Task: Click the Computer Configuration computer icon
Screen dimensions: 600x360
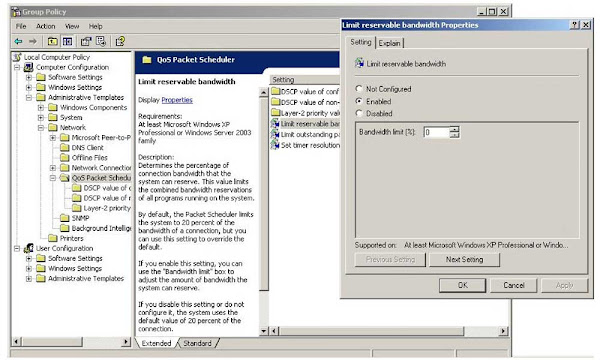Action: click(29, 67)
